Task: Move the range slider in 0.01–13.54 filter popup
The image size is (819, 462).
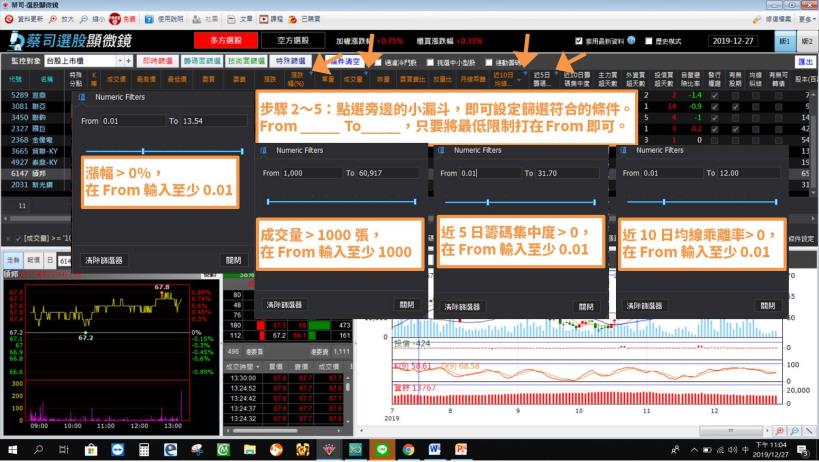Action: click(x=164, y=151)
